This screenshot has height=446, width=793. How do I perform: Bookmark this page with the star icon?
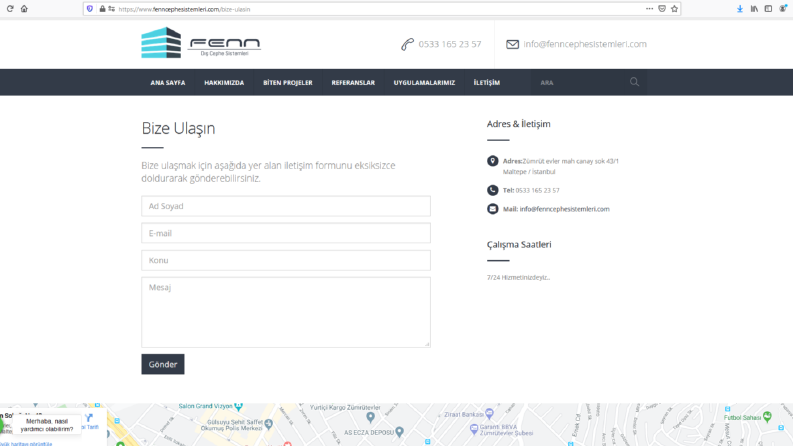click(x=674, y=9)
